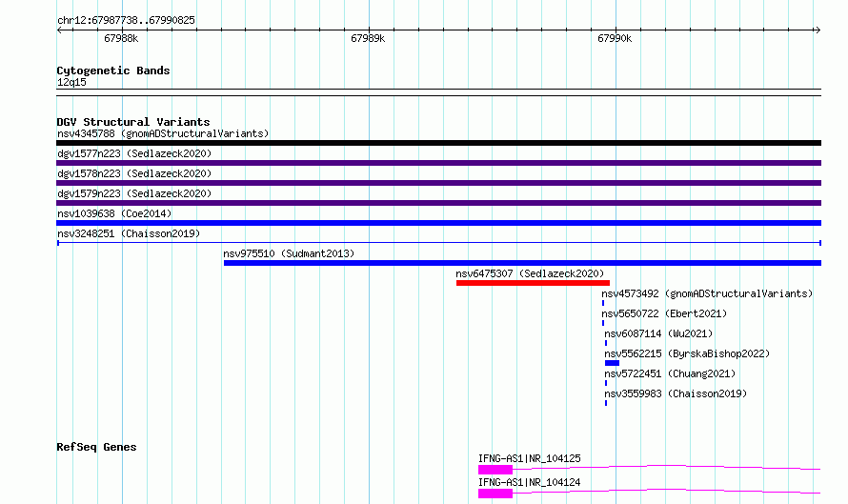Viewport: 848px width, 504px height.
Task: Open the nsv5722451 (Chuang2021) label
Action: [x=670, y=373]
